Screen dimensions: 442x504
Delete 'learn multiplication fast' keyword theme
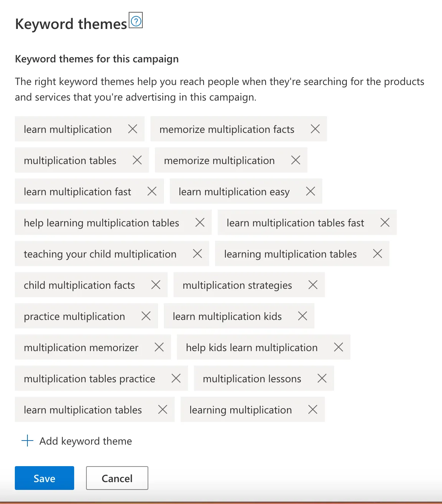(x=152, y=191)
